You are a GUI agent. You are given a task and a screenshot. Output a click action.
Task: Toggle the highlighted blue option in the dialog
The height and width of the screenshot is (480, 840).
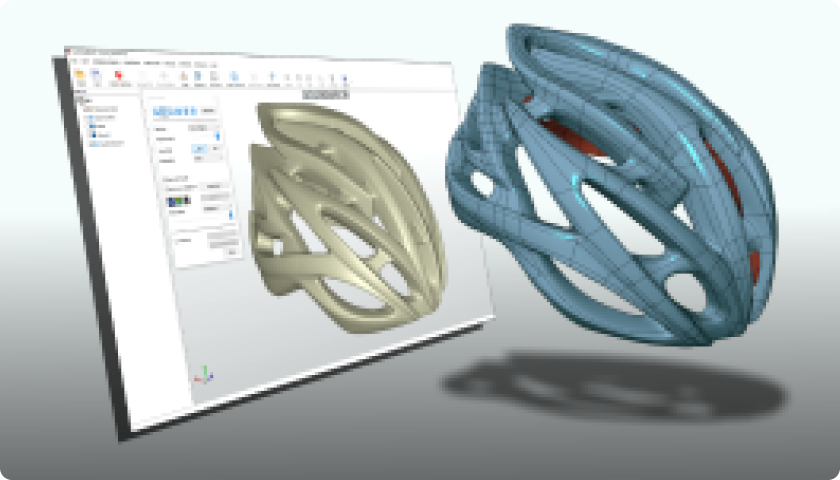[199, 150]
